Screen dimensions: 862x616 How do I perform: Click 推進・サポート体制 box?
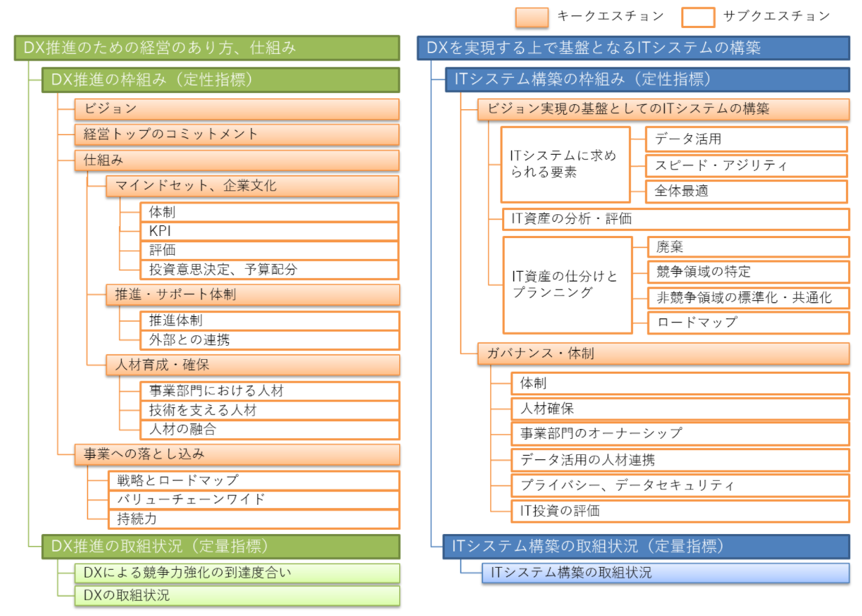tap(252, 295)
